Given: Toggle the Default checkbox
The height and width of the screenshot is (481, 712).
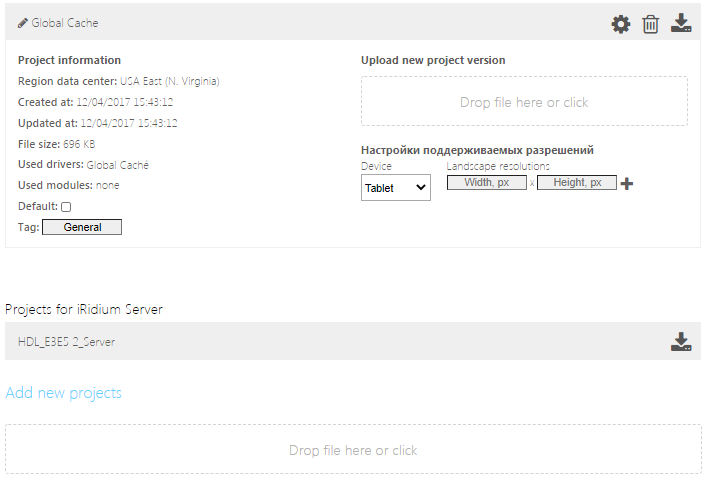Looking at the screenshot, I should pyautogui.click(x=66, y=206).
